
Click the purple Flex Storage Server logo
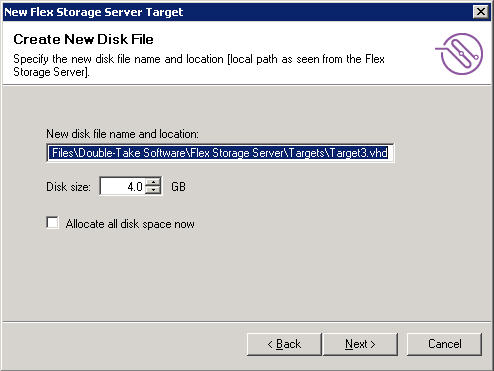(x=459, y=54)
